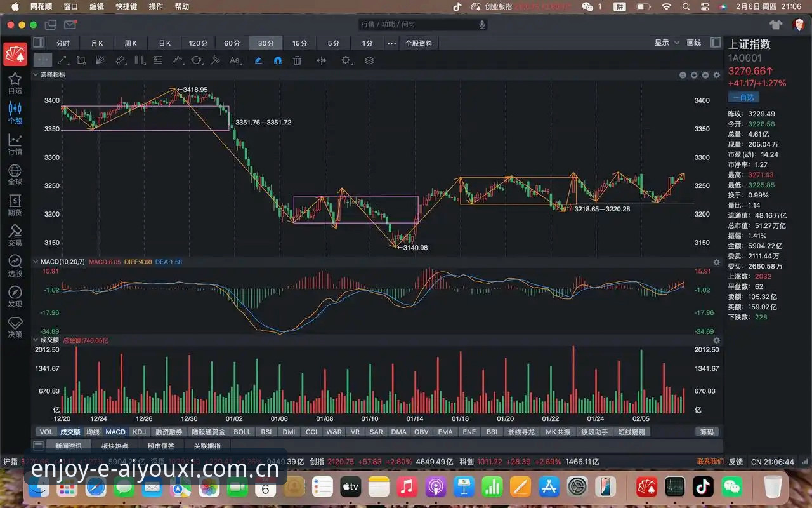Select the fan lines drawing tool

click(100, 60)
